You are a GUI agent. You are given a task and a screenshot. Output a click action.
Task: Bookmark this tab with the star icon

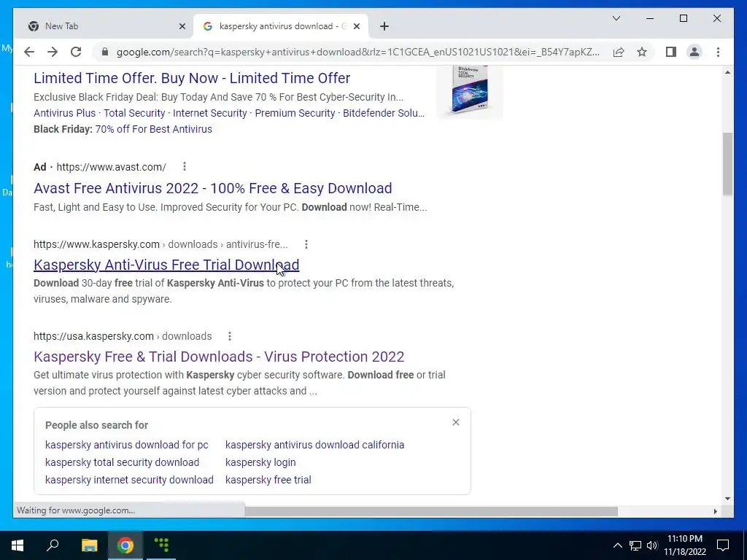click(642, 52)
